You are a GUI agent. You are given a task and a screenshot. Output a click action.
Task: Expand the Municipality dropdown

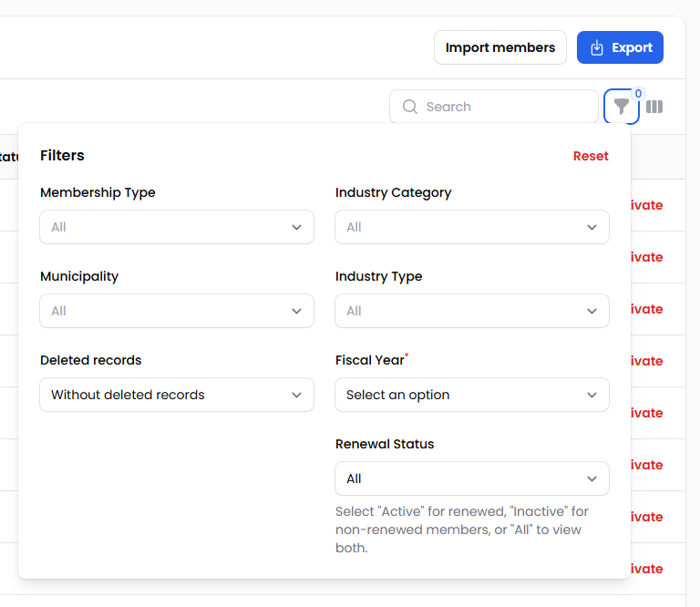(x=177, y=311)
